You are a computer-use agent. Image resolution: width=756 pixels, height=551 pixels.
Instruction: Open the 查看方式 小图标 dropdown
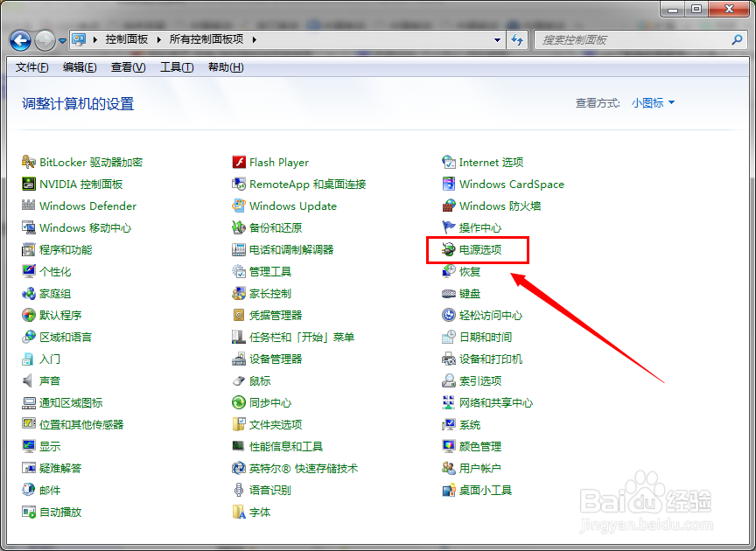click(x=652, y=102)
